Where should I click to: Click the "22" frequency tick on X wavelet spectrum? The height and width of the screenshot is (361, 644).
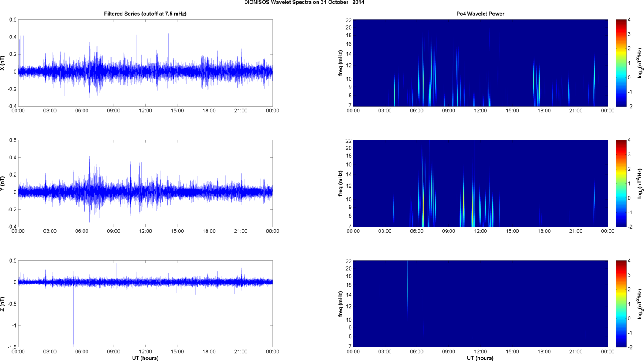348,20
